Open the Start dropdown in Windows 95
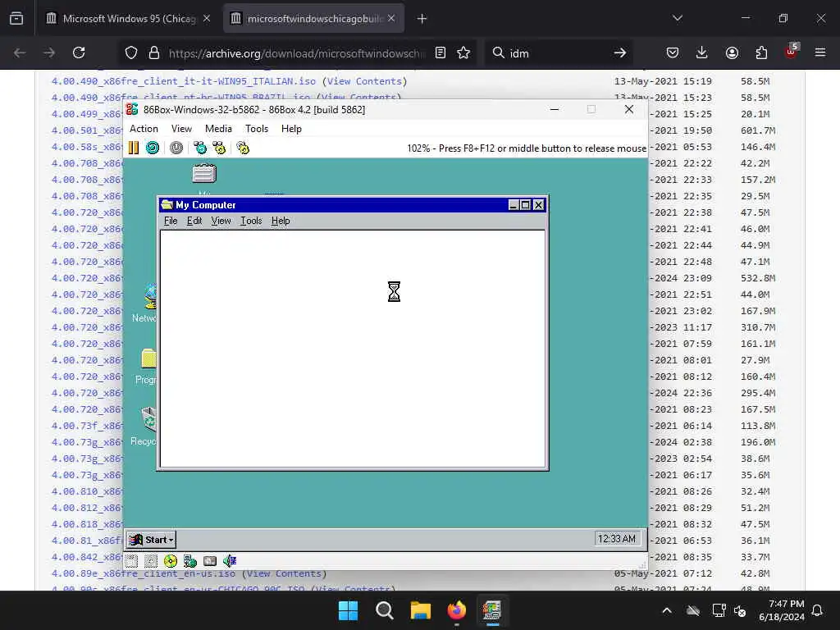The image size is (840, 630). tap(152, 540)
